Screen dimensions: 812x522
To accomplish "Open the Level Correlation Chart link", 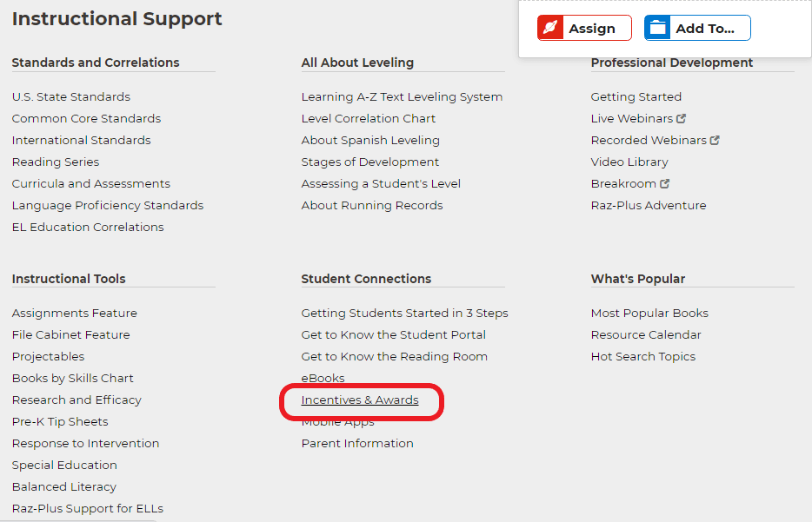I will pos(369,119).
